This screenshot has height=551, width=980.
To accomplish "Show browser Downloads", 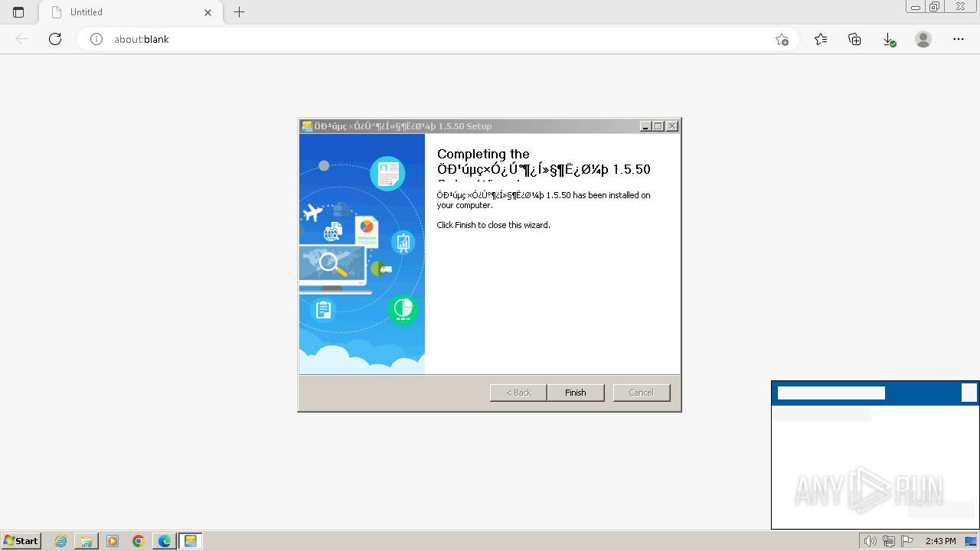I will coord(889,39).
